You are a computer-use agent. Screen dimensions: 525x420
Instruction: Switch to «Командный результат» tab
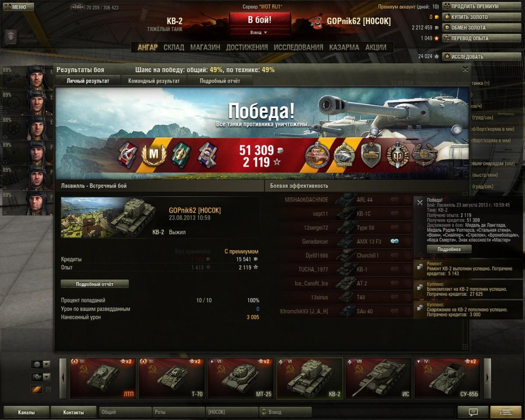coord(154,81)
